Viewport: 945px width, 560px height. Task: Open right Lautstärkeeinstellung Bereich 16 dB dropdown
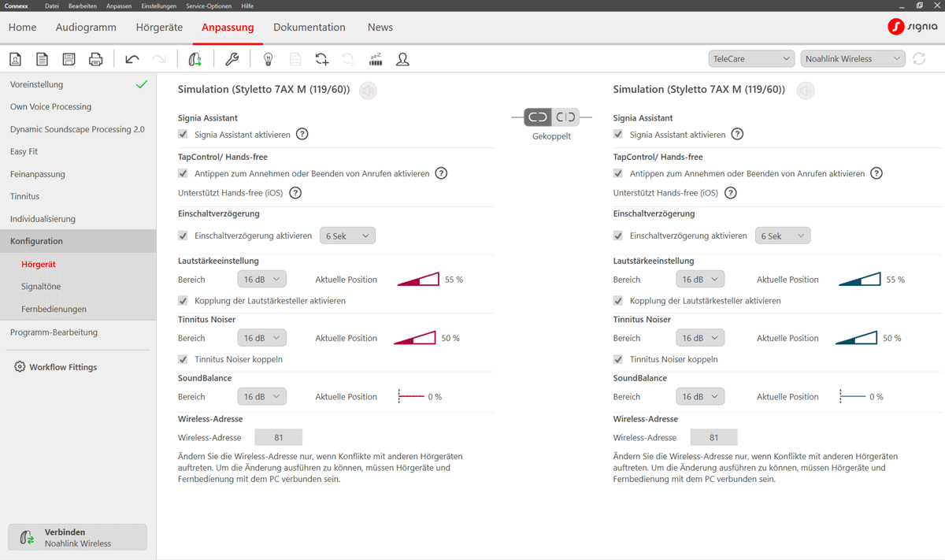[x=700, y=280]
